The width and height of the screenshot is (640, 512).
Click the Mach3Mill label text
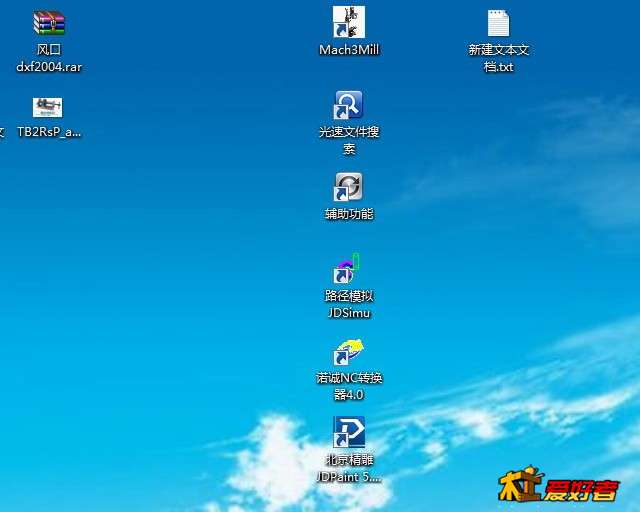click(x=349, y=50)
